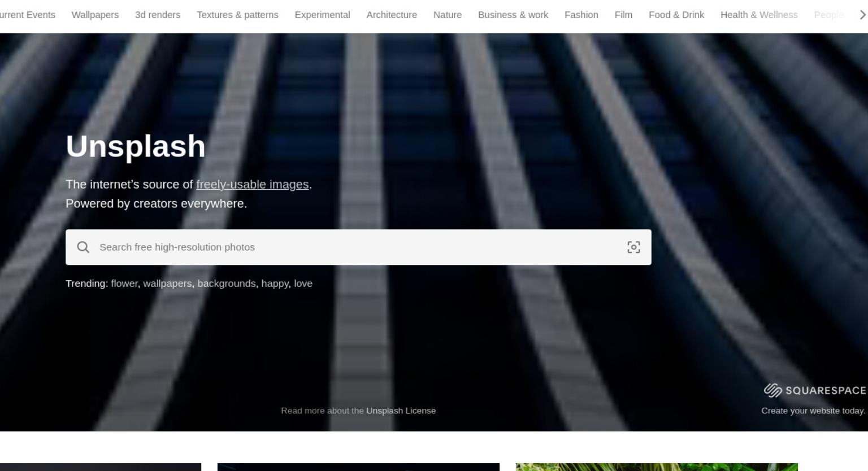Search trending term flower
Viewport: 868px width, 471px height.
pos(124,284)
